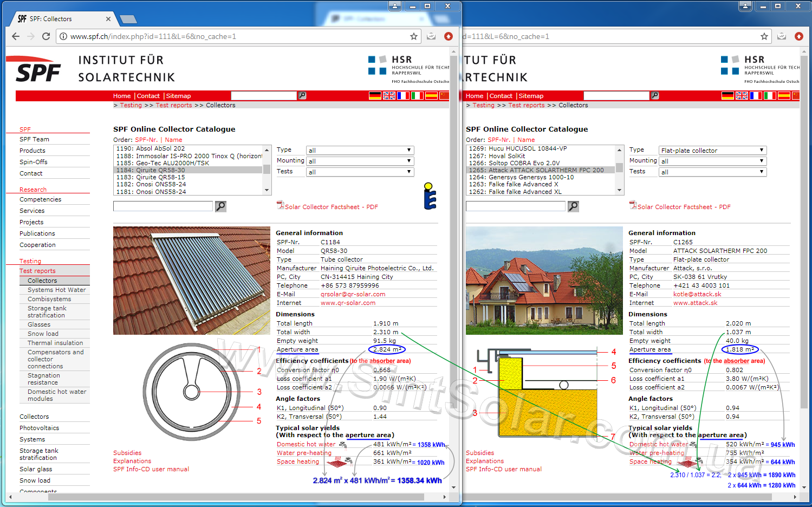Open Type dropdown showing Flat-plate collector
812x507 pixels.
click(712, 150)
